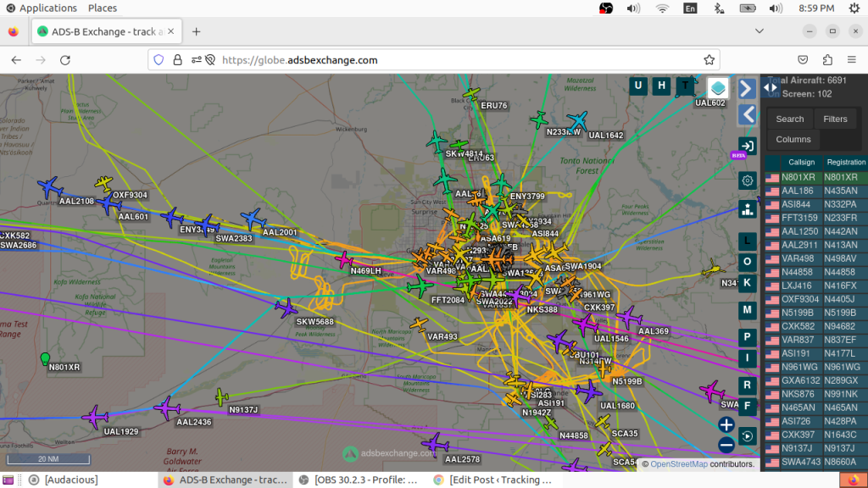Toggle the P map option

click(x=747, y=337)
